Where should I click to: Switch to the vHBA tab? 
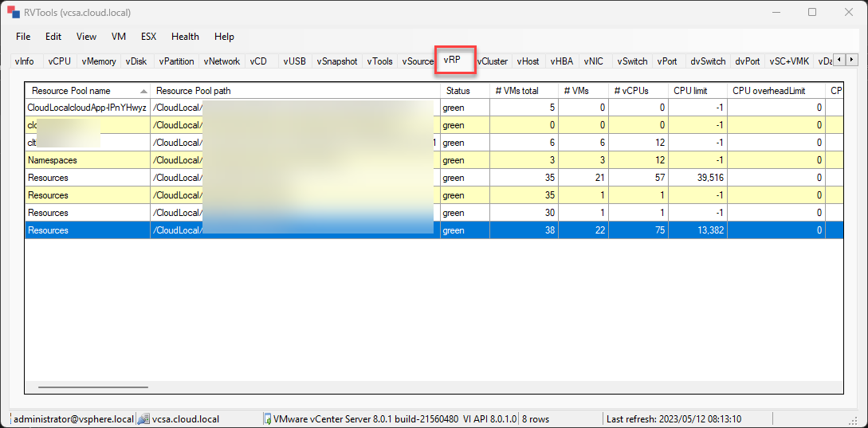pyautogui.click(x=562, y=61)
